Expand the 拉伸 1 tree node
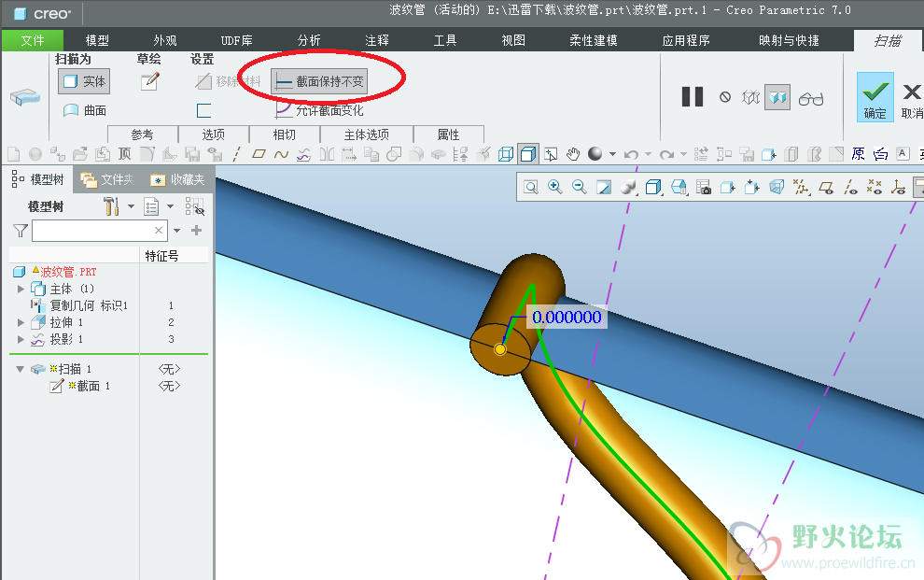Screen dimensions: 924x580 pos(21,322)
